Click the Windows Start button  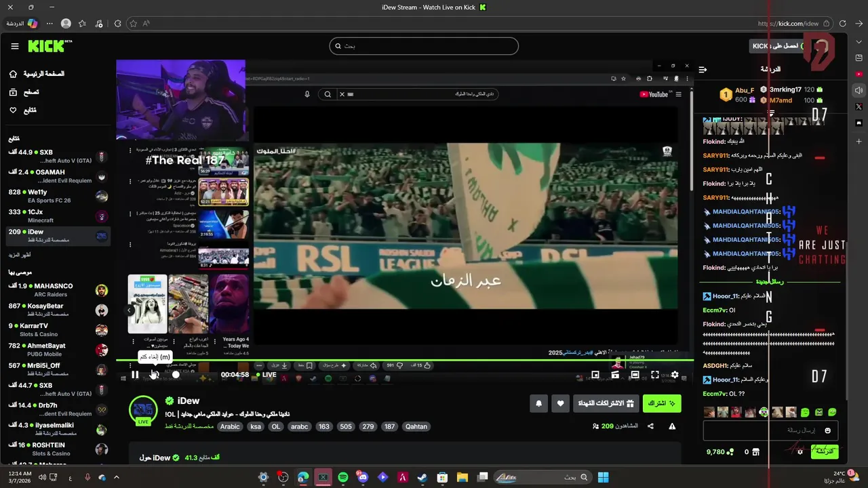(x=603, y=477)
